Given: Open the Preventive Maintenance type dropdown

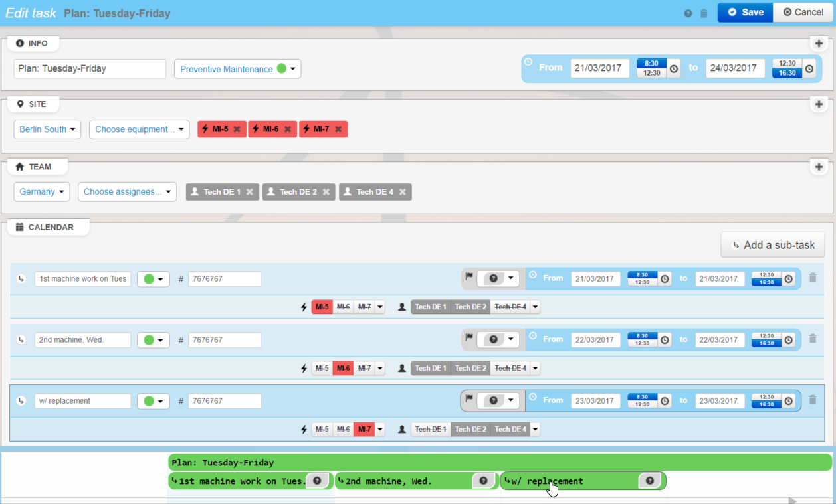Looking at the screenshot, I should [x=237, y=68].
